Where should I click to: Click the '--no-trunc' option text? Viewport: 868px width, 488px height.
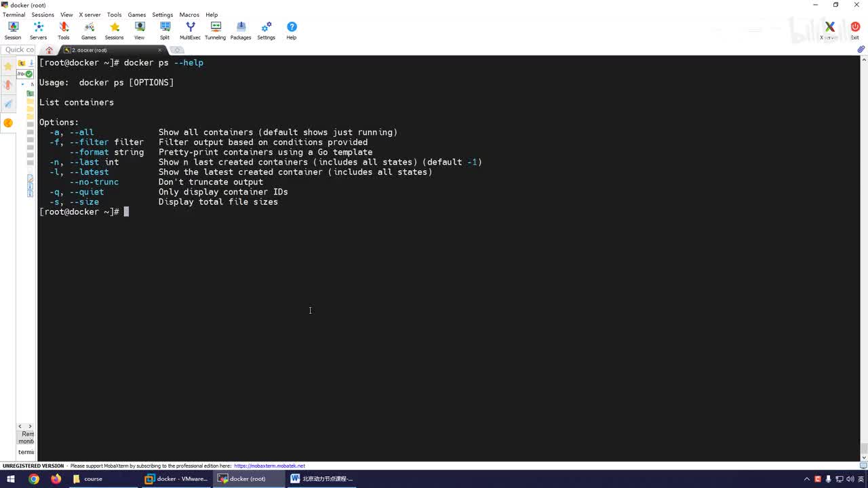94,182
